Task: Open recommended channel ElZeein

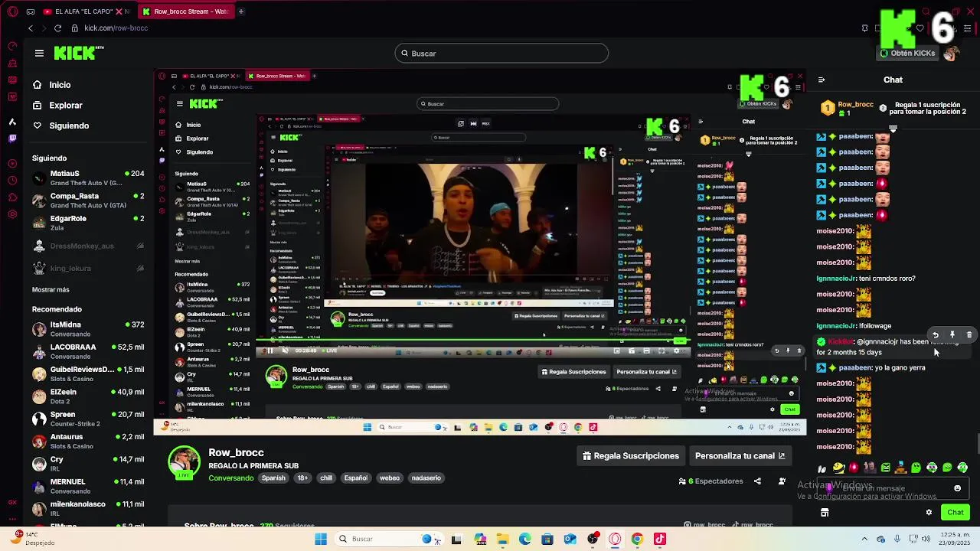Action: coord(88,396)
